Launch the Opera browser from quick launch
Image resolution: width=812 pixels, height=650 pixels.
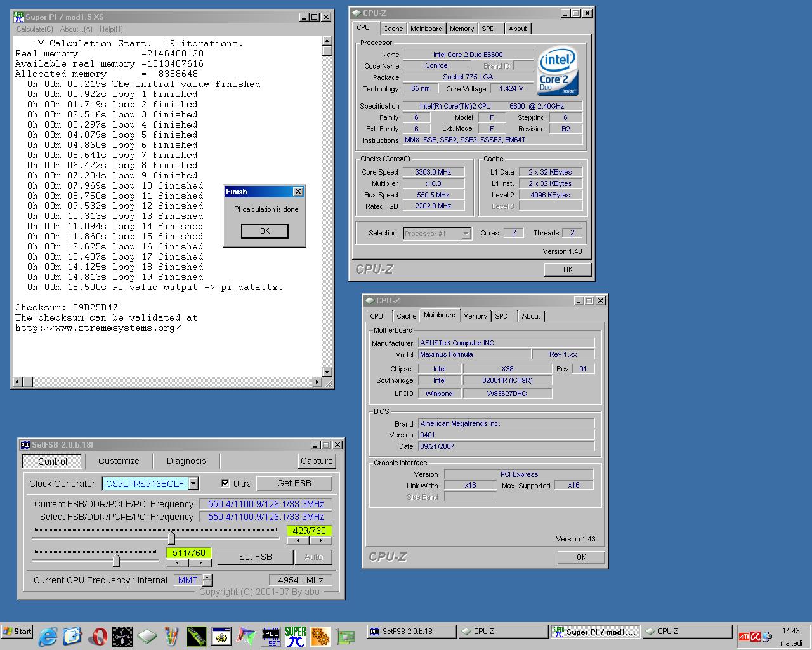[x=97, y=635]
